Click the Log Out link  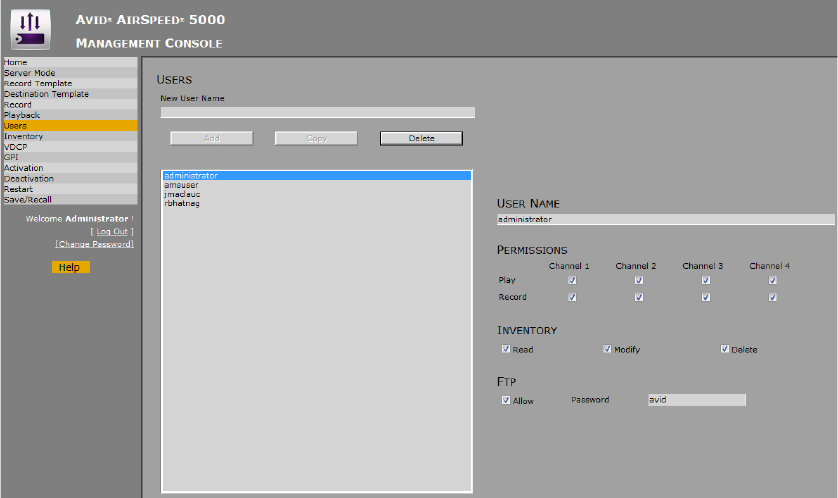[x=112, y=231]
